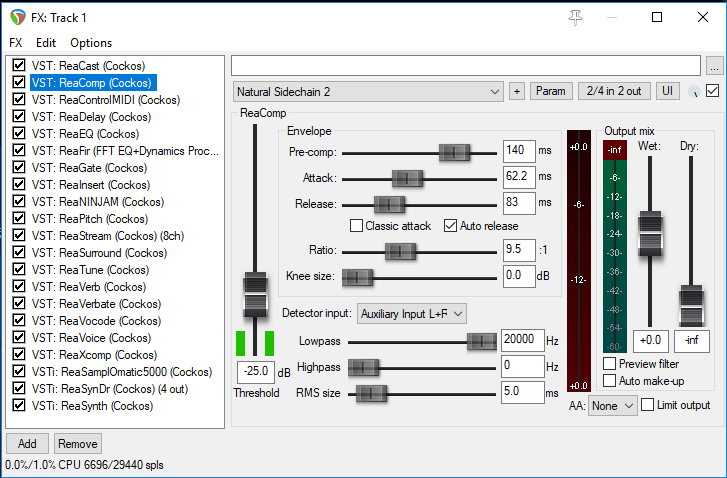Enable Preview filter checkbox
The width and height of the screenshot is (727, 478).
610,363
